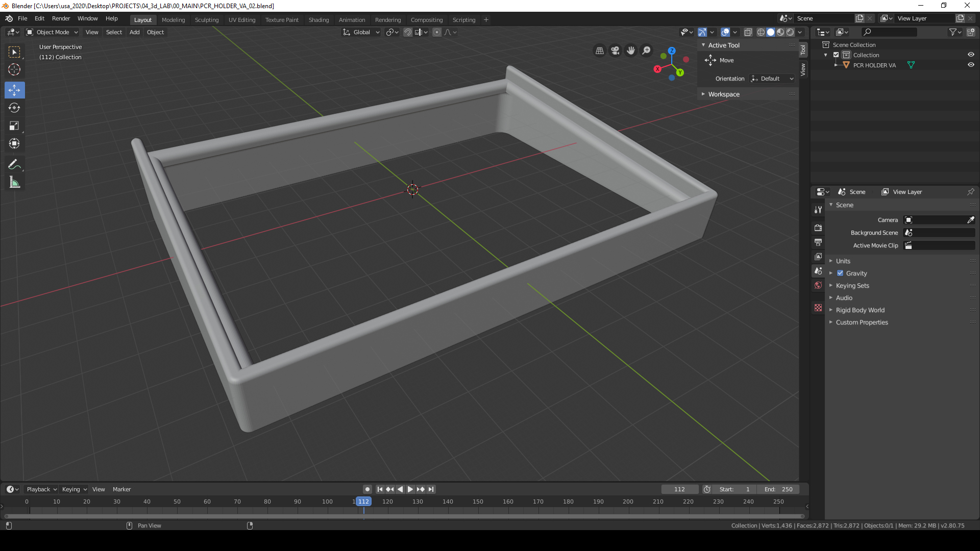980x551 pixels.
Task: Toggle pin icon in properties header
Action: [x=970, y=192]
